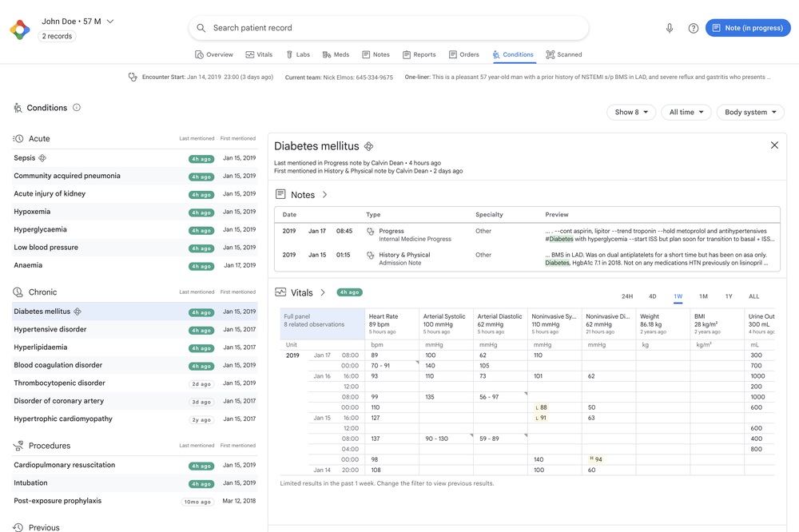Image resolution: width=799 pixels, height=532 pixels.
Task: Click the Note (in progress) button
Action: [x=747, y=28]
